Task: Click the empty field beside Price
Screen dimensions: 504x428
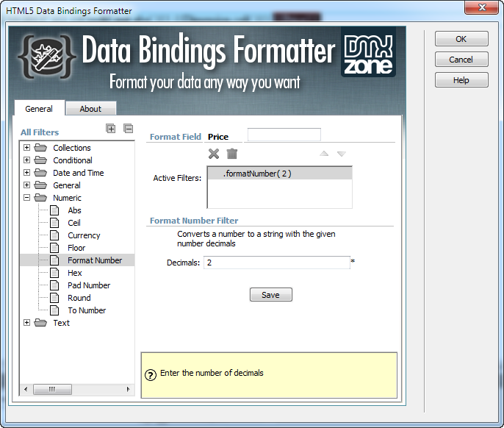Action: 284,135
